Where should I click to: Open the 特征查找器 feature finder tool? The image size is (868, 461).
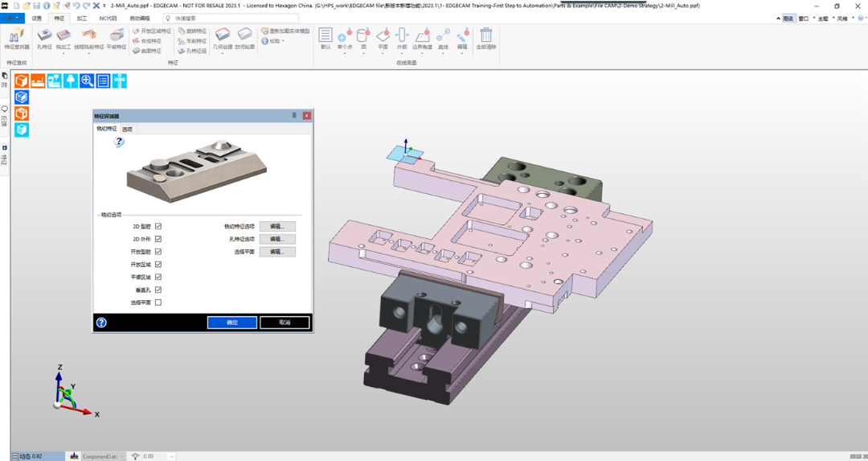pos(17,39)
